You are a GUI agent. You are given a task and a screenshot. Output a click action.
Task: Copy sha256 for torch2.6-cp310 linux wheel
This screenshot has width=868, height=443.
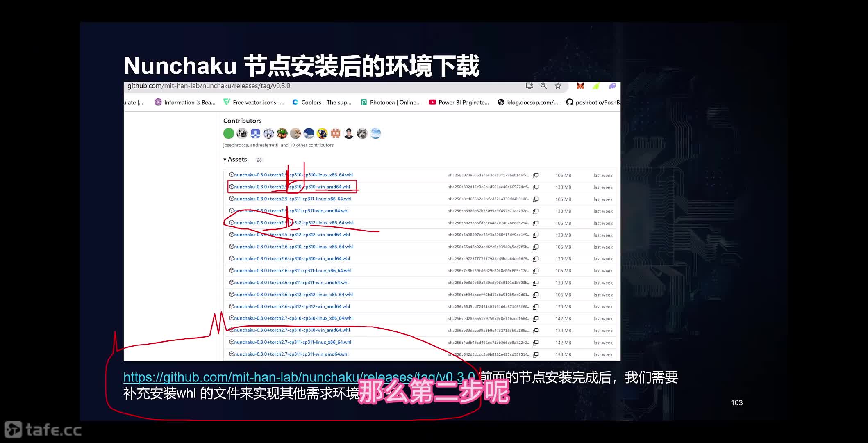click(x=535, y=247)
